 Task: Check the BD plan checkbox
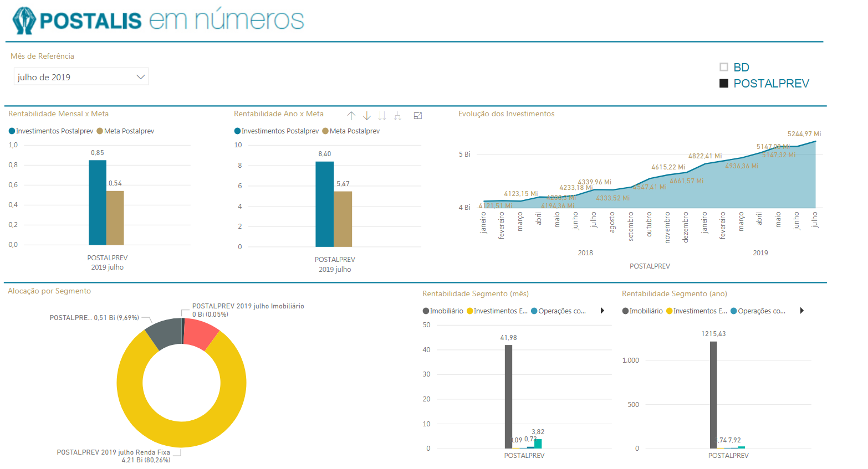coord(724,67)
